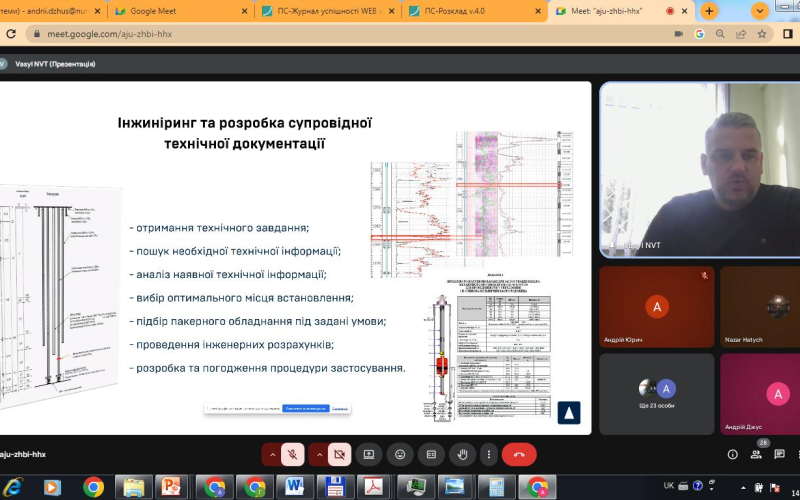Expand audio settings chevron beside microphone

[x=271, y=454]
